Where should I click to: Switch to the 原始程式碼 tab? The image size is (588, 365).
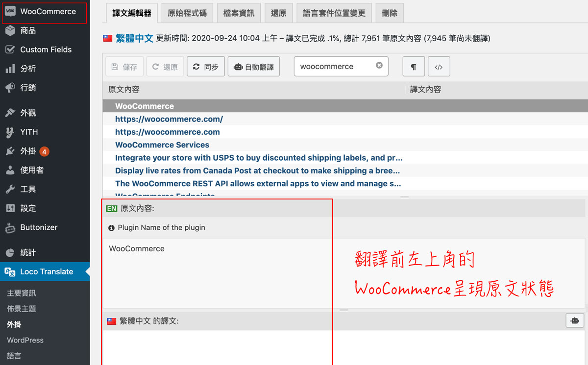pyautogui.click(x=187, y=13)
